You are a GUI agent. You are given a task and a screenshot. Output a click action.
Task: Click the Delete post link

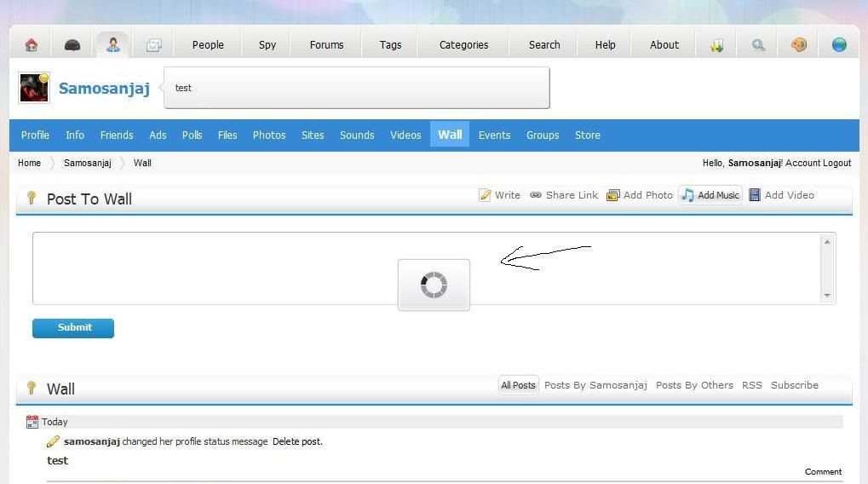[x=297, y=441]
